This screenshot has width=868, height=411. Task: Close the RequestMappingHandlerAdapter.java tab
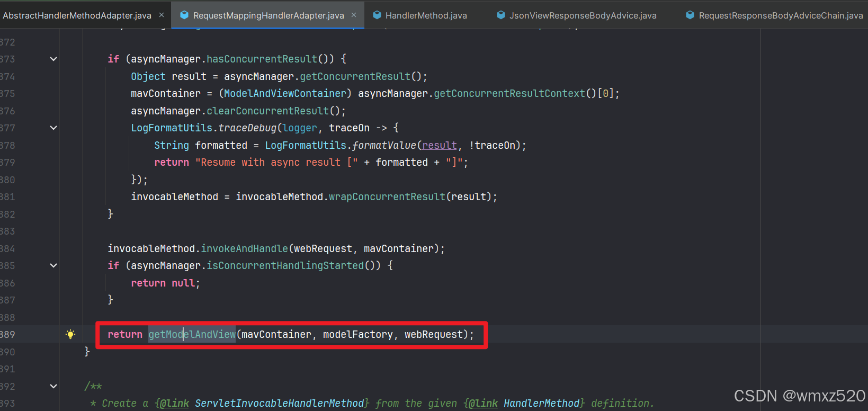(354, 15)
